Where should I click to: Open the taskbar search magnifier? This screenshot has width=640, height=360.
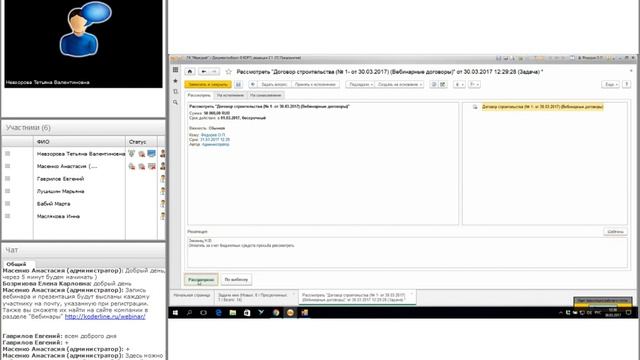189,313
